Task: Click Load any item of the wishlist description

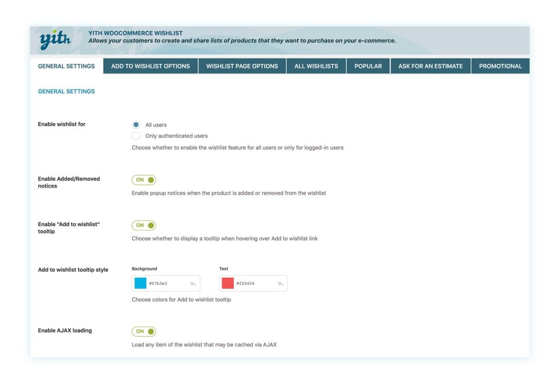Action: (x=204, y=345)
